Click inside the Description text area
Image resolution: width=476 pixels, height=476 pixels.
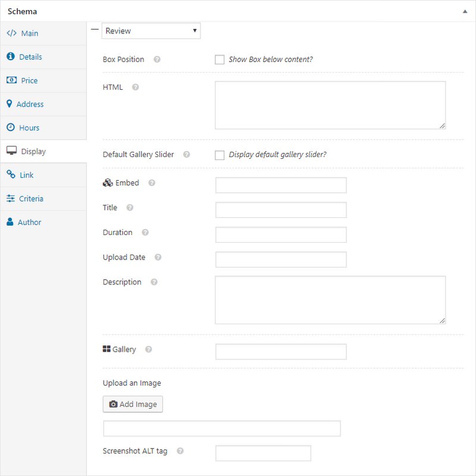click(x=330, y=299)
